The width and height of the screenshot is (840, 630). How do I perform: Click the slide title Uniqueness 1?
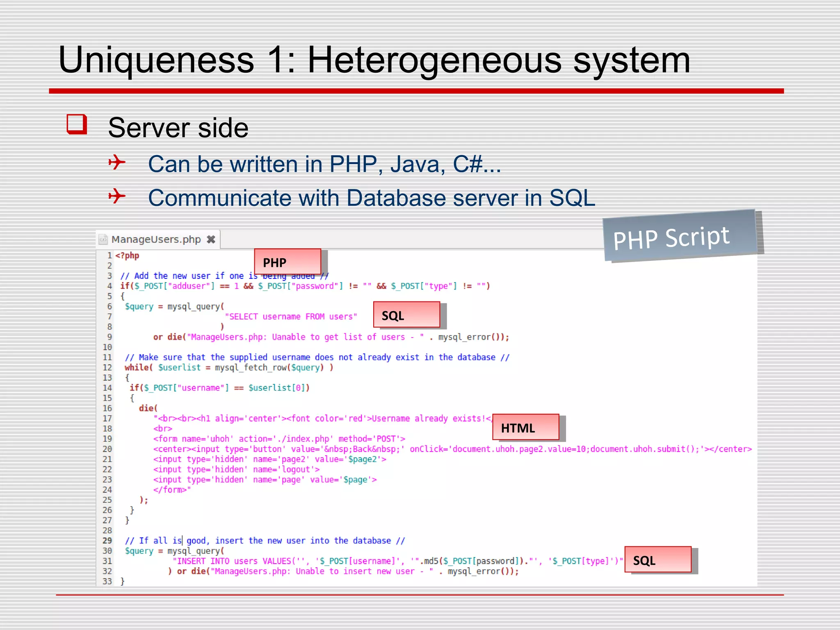374,60
